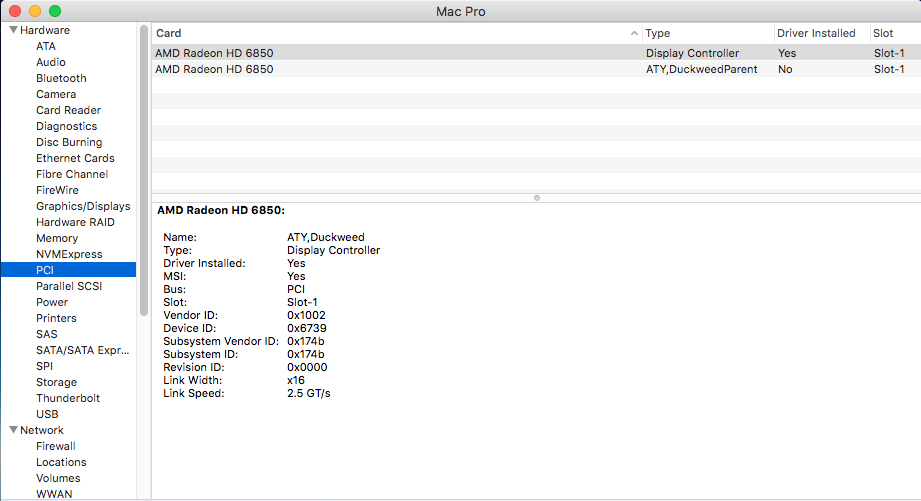Select Disc Burning entry
Viewport: 921px width, 501px height.
point(69,142)
